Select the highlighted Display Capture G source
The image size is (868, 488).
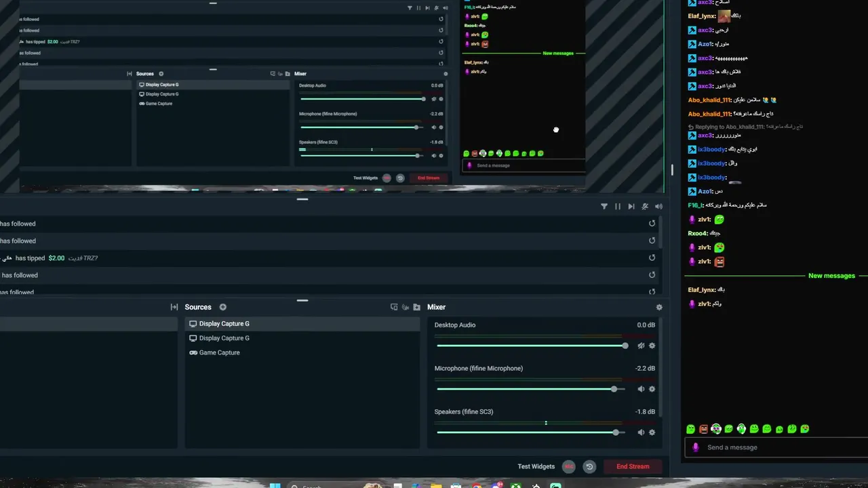[x=302, y=323]
